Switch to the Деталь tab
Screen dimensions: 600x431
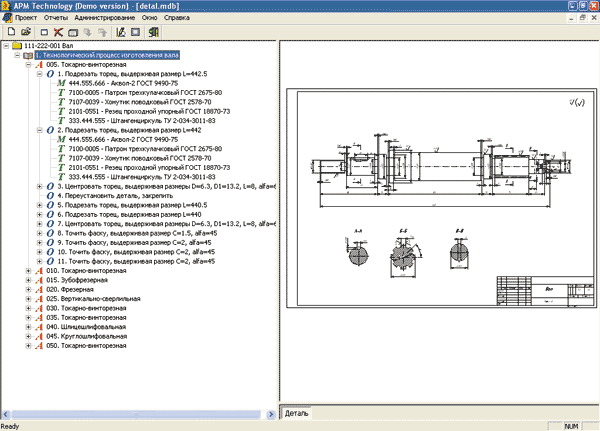(297, 412)
